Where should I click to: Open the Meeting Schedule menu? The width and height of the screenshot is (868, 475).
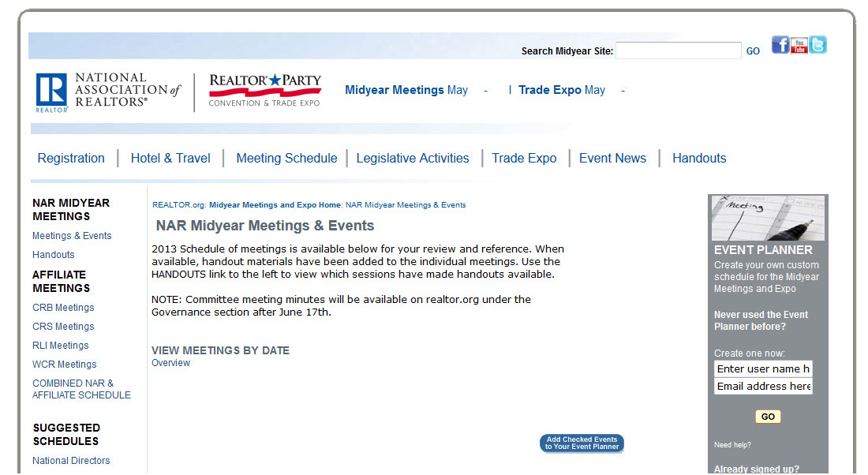click(286, 159)
